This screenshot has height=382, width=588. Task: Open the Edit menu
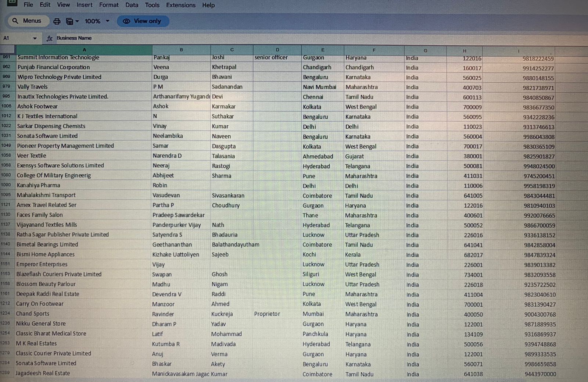click(x=45, y=5)
